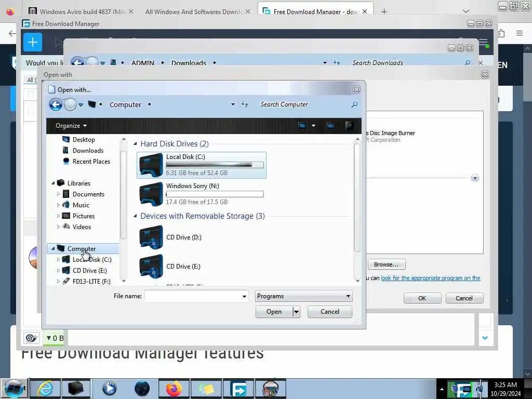Select Computer in the navigation pane

click(x=83, y=249)
